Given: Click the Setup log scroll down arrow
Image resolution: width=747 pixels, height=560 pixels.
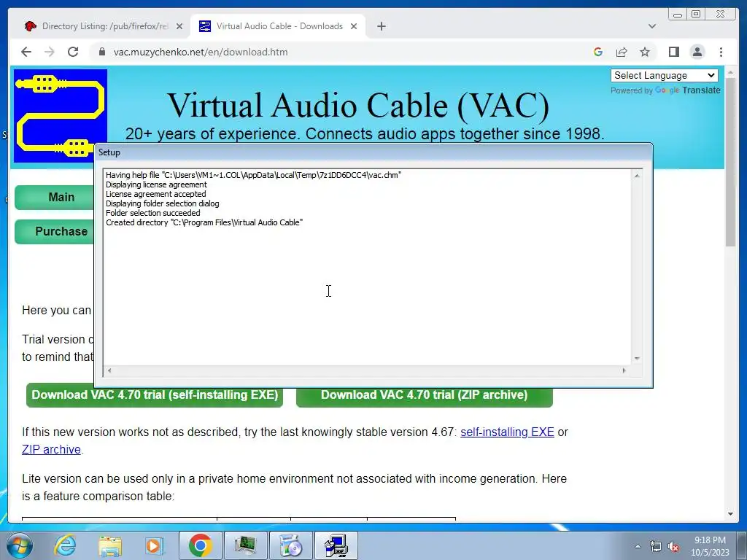Looking at the screenshot, I should (637, 359).
